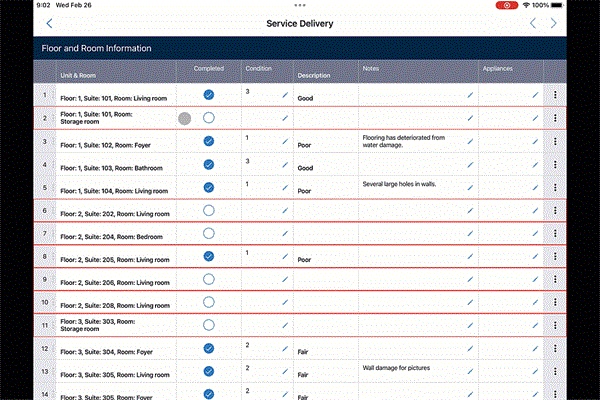Open more options for Suite 204 Bedroom

pos(555,233)
